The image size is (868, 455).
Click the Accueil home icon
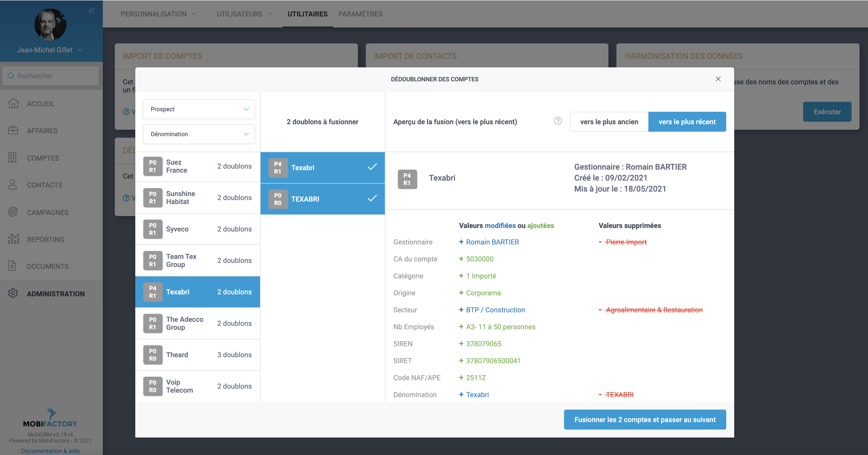pos(13,103)
